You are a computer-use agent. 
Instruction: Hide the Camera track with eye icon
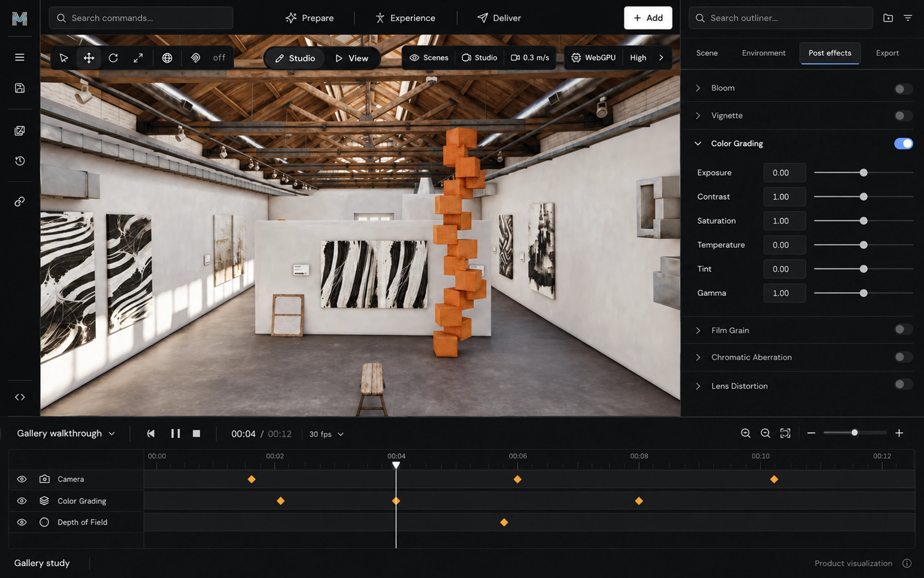pyautogui.click(x=22, y=479)
